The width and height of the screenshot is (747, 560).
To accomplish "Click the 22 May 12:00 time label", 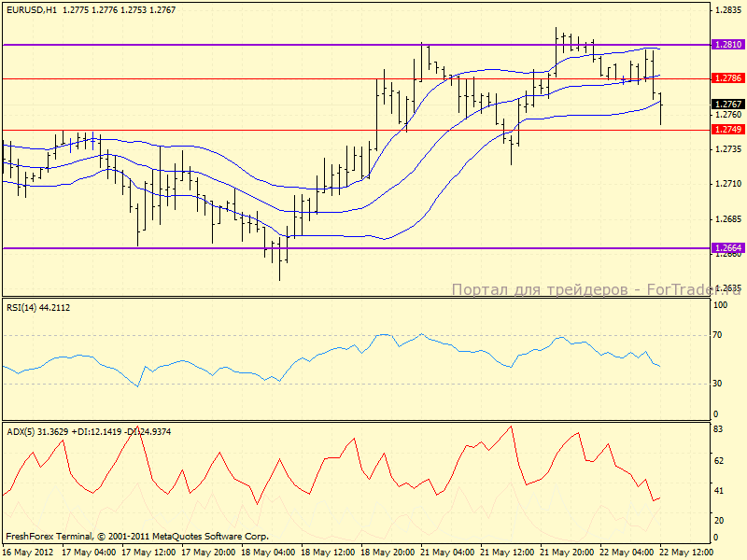I will [688, 552].
